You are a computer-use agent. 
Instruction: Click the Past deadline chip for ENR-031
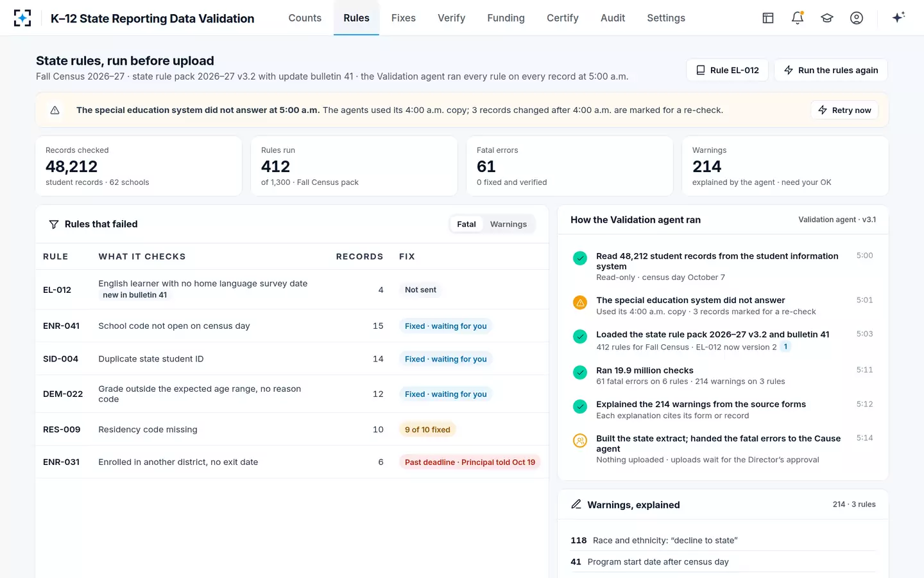(470, 462)
